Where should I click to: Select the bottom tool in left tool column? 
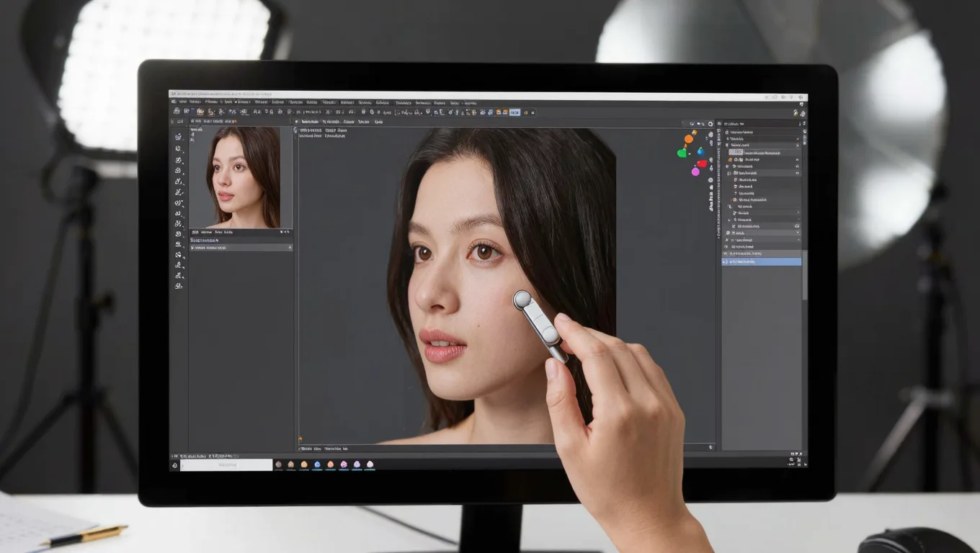pyautogui.click(x=179, y=286)
